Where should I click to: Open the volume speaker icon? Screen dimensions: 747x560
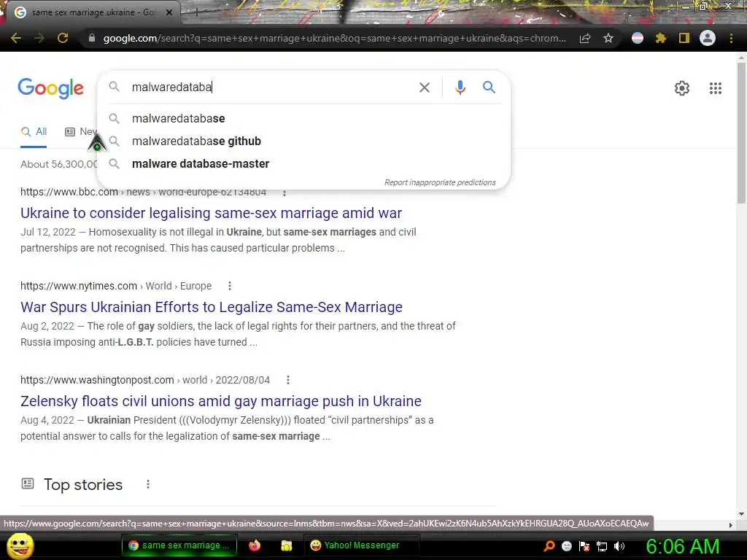point(619,546)
